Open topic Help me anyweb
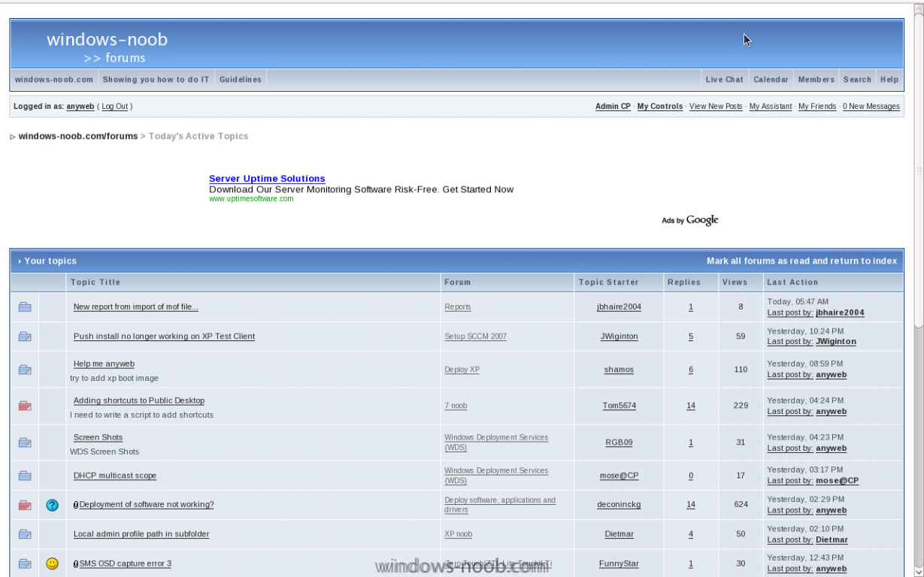This screenshot has width=924, height=577. 104,364
